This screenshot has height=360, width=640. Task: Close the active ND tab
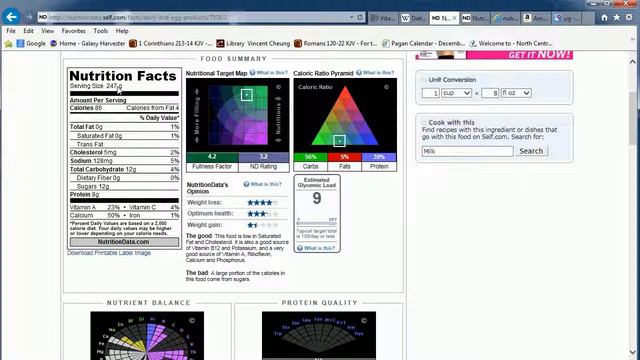click(x=454, y=18)
